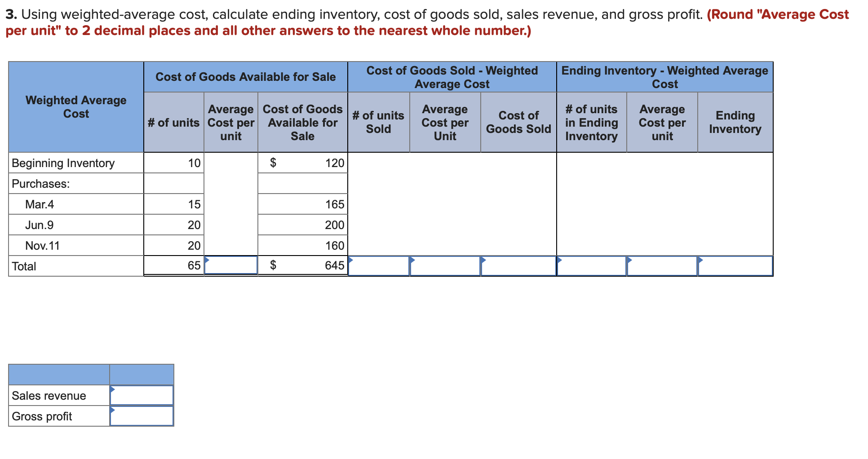
Task: Select the Mar.4 cost cell showing 165
Action: coord(303,204)
